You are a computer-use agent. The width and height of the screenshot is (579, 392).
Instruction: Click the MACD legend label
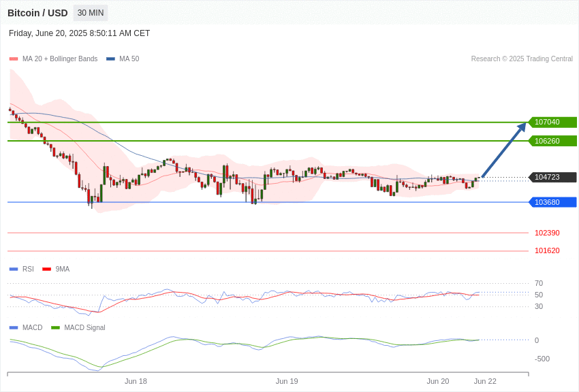33,327
